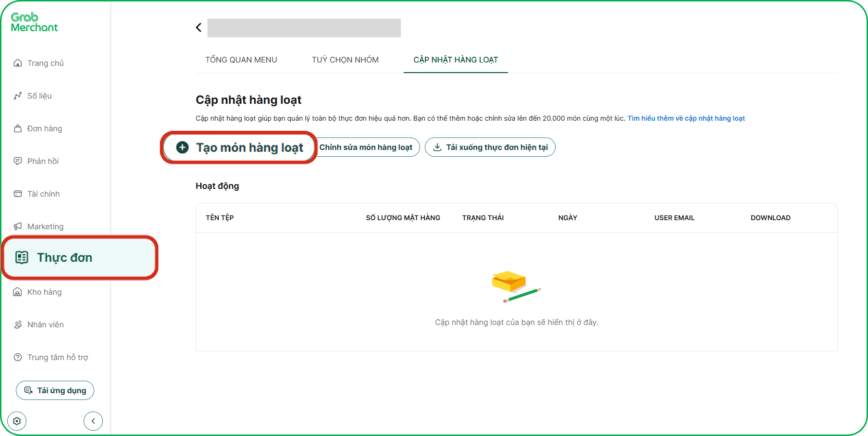Open Tìm hiểu thêm về cập nhật link

[686, 118]
